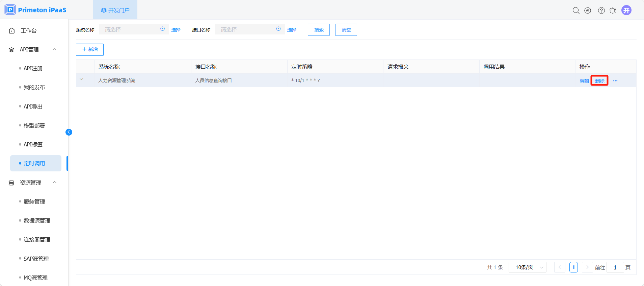Open the AI assistant icon
Image resolution: width=644 pixels, height=286 pixels.
tap(588, 10)
